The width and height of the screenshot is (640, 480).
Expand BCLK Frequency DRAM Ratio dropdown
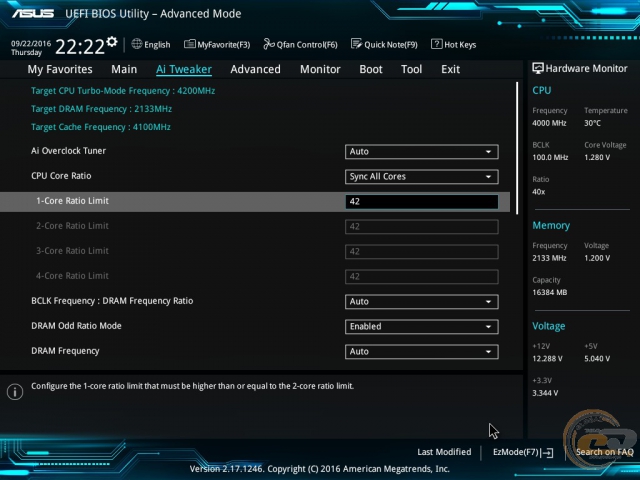pos(421,302)
